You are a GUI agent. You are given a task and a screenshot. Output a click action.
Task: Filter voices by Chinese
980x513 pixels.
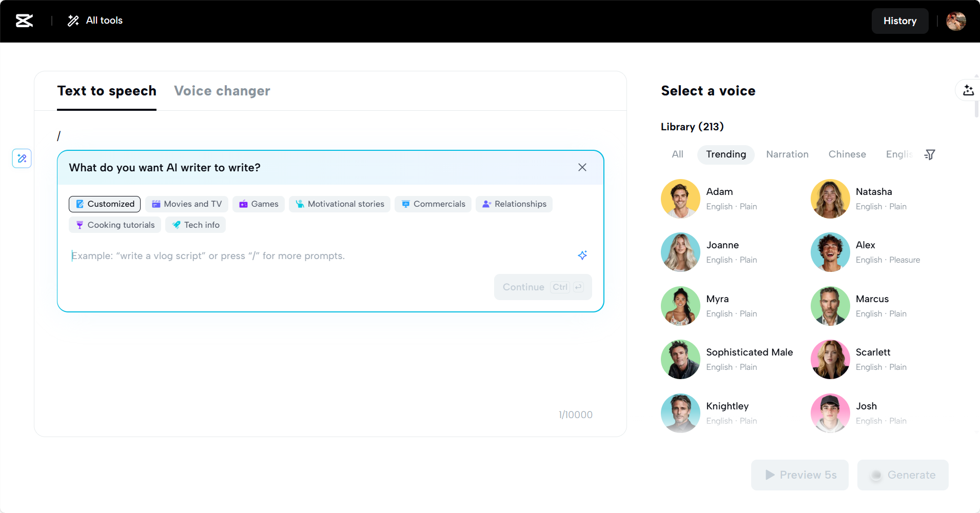[847, 154]
